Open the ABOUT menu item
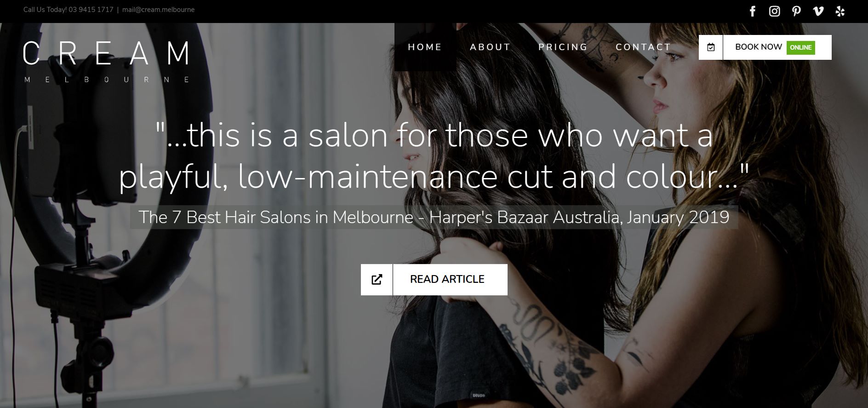Screen dimensions: 868x408 click(490, 47)
